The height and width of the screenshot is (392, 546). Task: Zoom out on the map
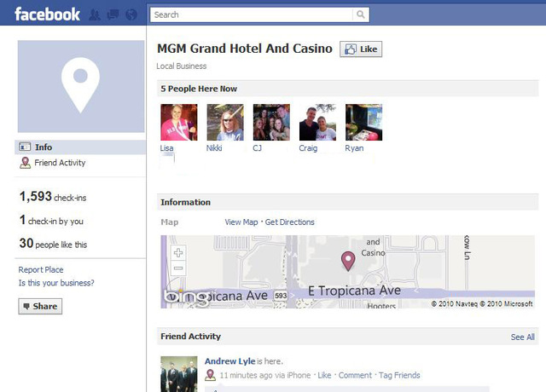pyautogui.click(x=178, y=268)
